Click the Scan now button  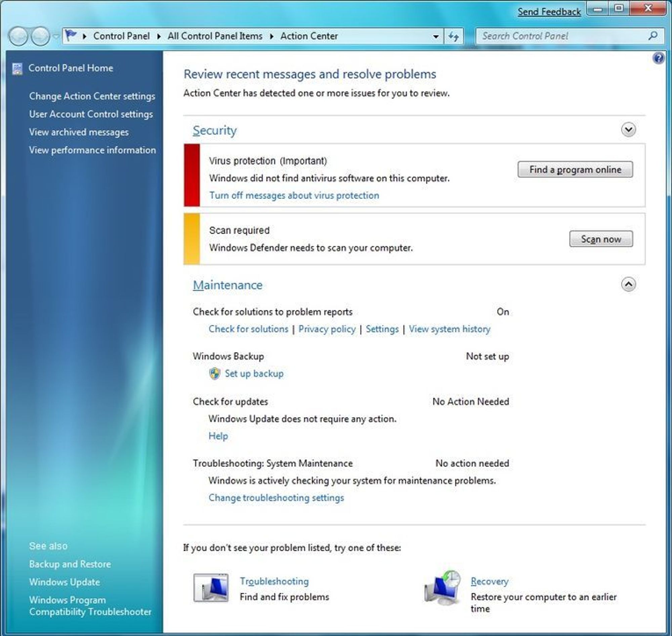click(601, 239)
